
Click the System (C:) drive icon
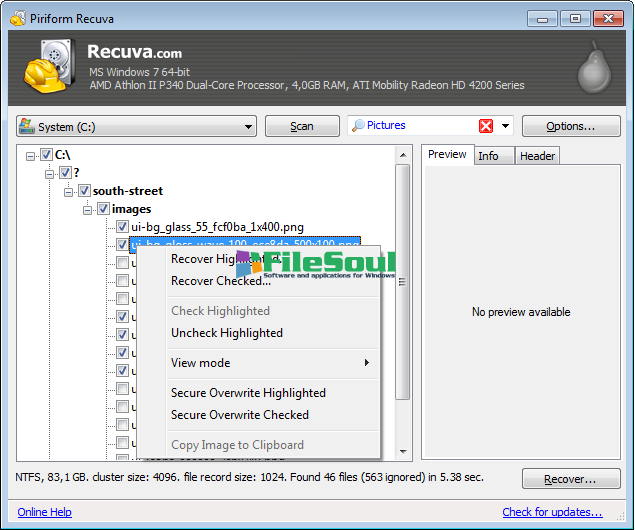(26, 127)
